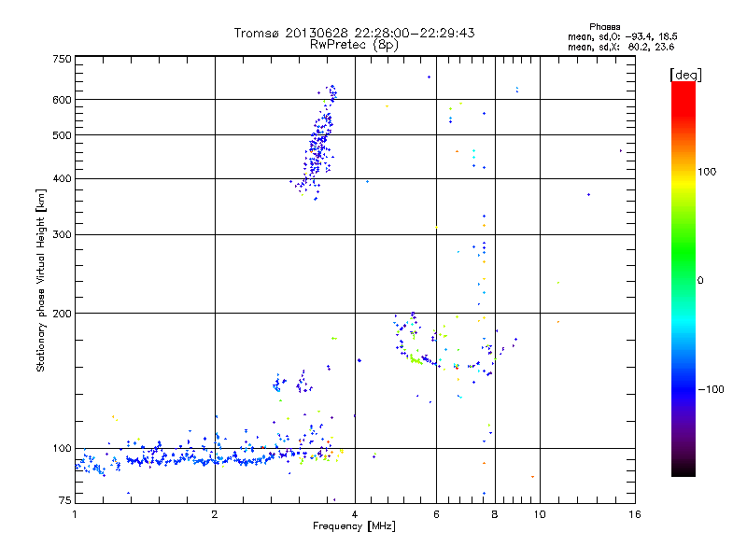747x560 pixels.
Task: Click the x-axis label 'Frequency [MHz]'
Action: (354, 526)
